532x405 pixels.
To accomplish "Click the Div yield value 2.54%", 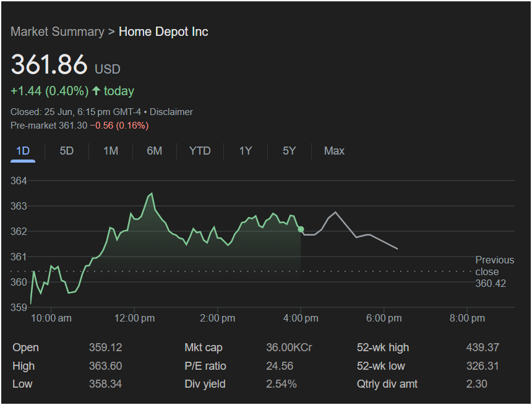I will coord(281,384).
